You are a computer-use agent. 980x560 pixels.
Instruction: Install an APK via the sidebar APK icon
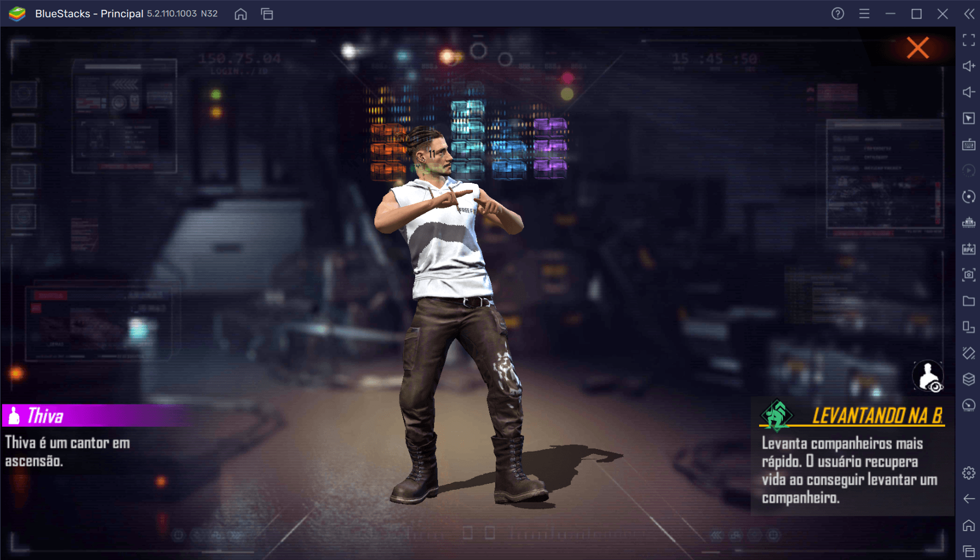(x=969, y=249)
